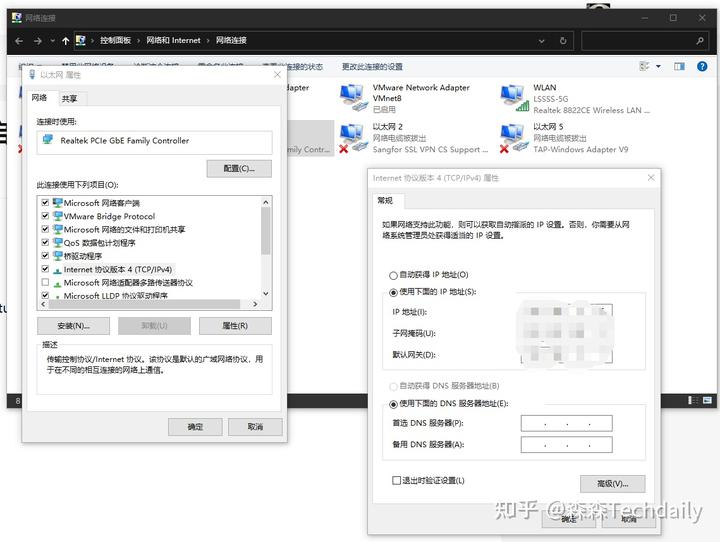Screen dimensions: 720x542
Task: Click the item list's vertical scrollbar thumb
Action: click(265, 230)
